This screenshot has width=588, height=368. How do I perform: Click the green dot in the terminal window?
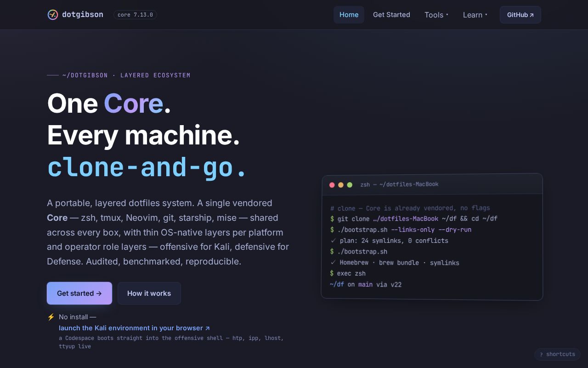(350, 185)
